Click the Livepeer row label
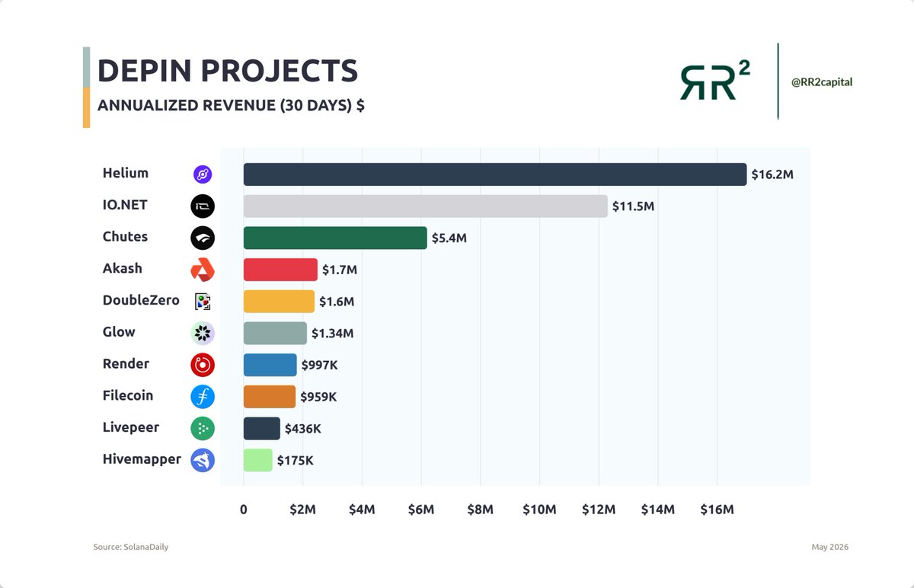Image resolution: width=914 pixels, height=588 pixels. (131, 427)
